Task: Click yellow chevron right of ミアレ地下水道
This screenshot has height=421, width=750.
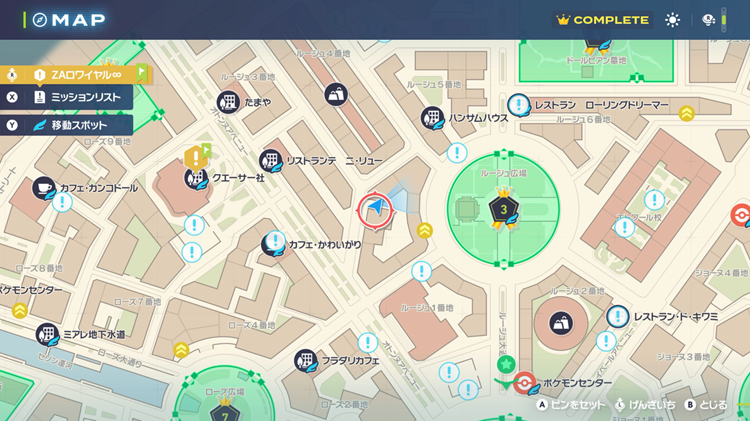Action: click(x=181, y=349)
